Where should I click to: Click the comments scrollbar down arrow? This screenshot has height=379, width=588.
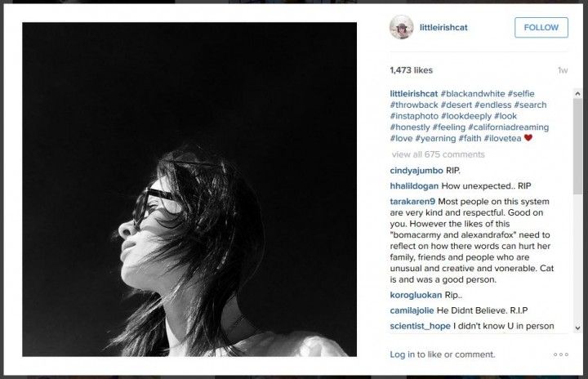point(577,328)
